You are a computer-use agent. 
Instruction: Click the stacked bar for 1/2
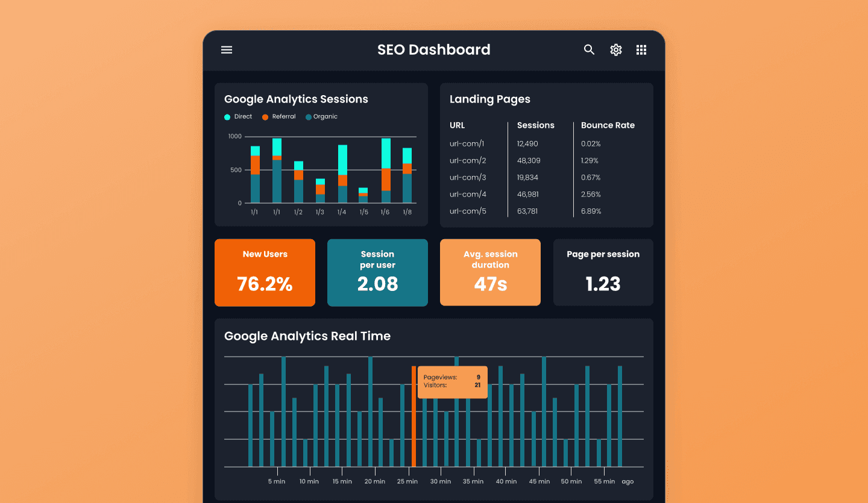(x=298, y=182)
